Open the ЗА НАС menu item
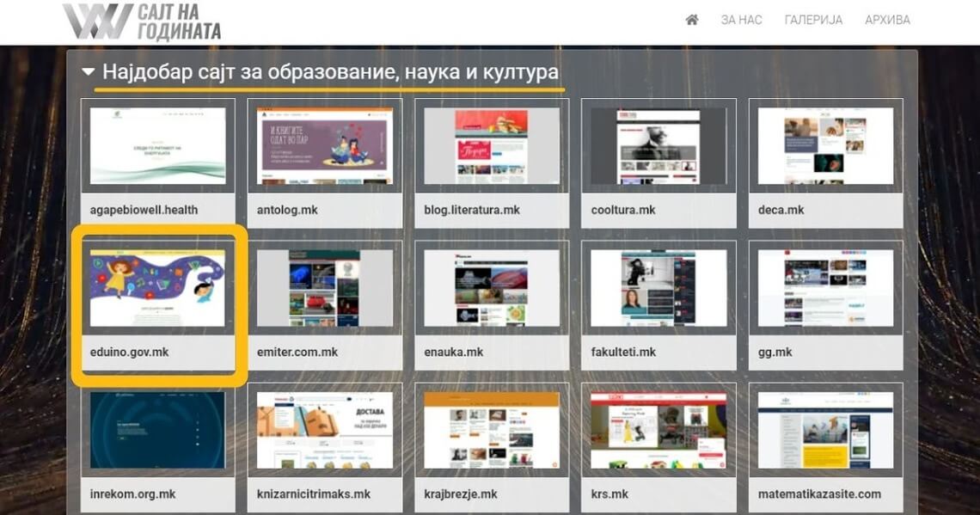The width and height of the screenshot is (980, 515). click(741, 20)
